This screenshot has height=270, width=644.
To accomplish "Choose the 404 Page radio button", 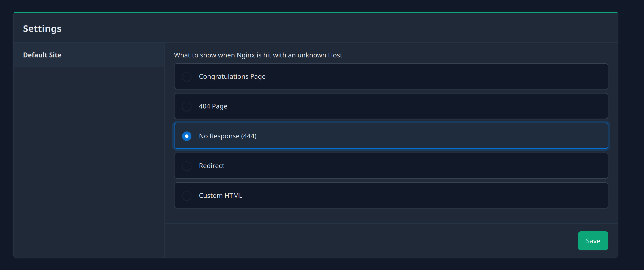I will 186,106.
